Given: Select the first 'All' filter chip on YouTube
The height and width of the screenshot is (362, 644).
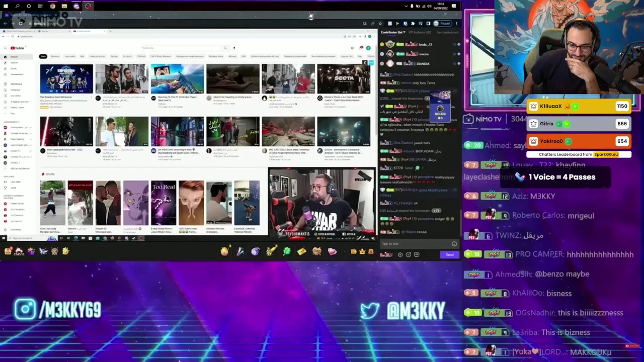Looking at the screenshot, I should (x=43, y=56).
